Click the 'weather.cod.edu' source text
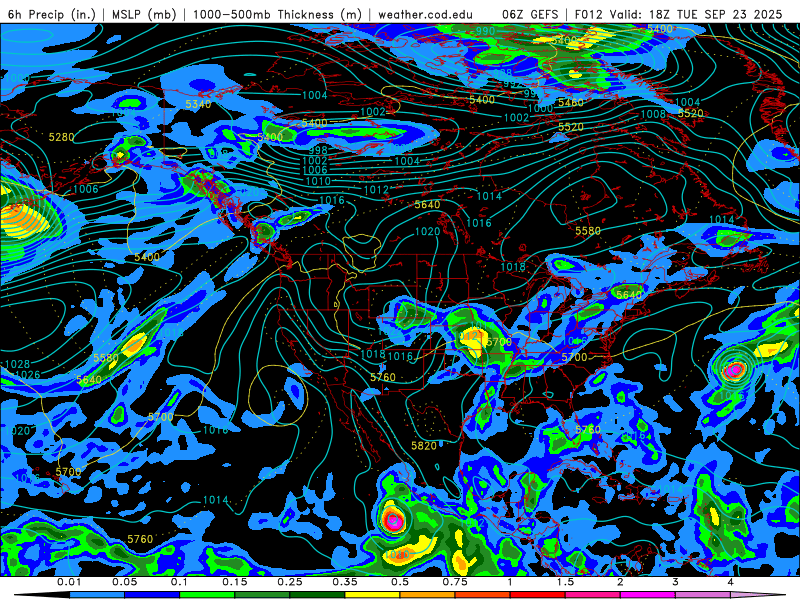Screen dimensions: 800x600 (425, 14)
